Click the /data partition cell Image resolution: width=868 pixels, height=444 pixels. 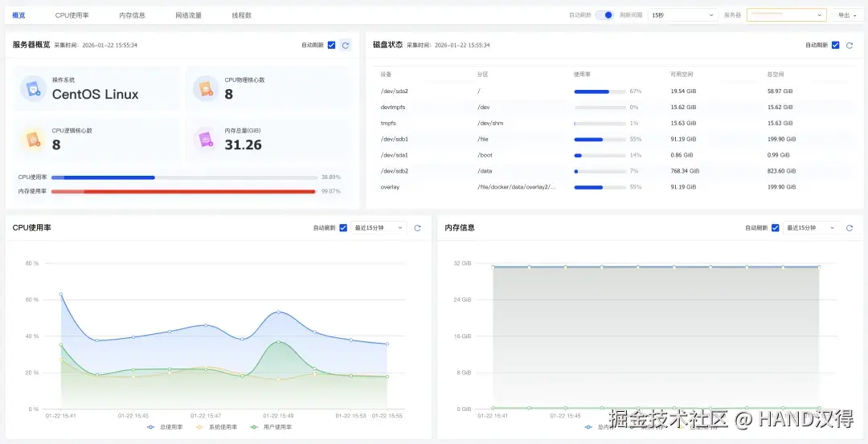tap(485, 171)
